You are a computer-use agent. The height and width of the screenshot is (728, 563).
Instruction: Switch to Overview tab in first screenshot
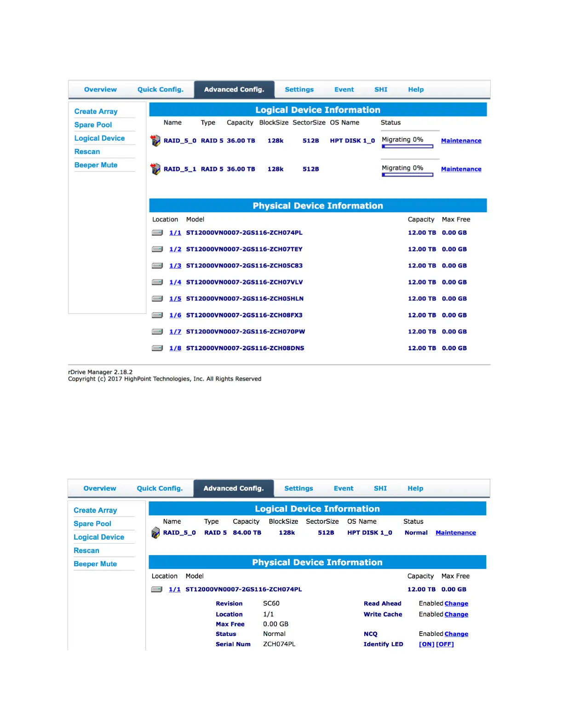100,90
